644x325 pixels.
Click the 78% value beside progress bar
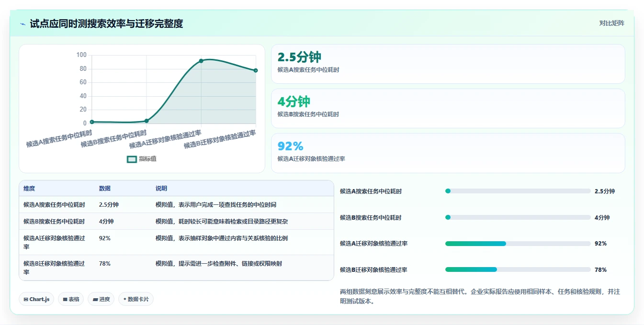click(x=600, y=270)
